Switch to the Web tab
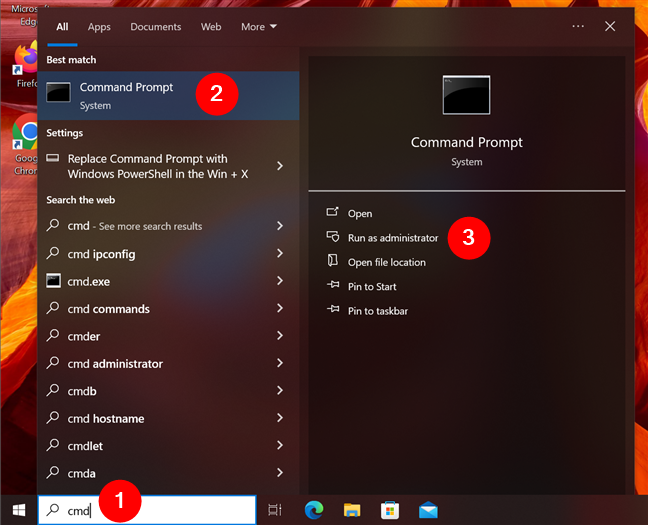 tap(211, 27)
